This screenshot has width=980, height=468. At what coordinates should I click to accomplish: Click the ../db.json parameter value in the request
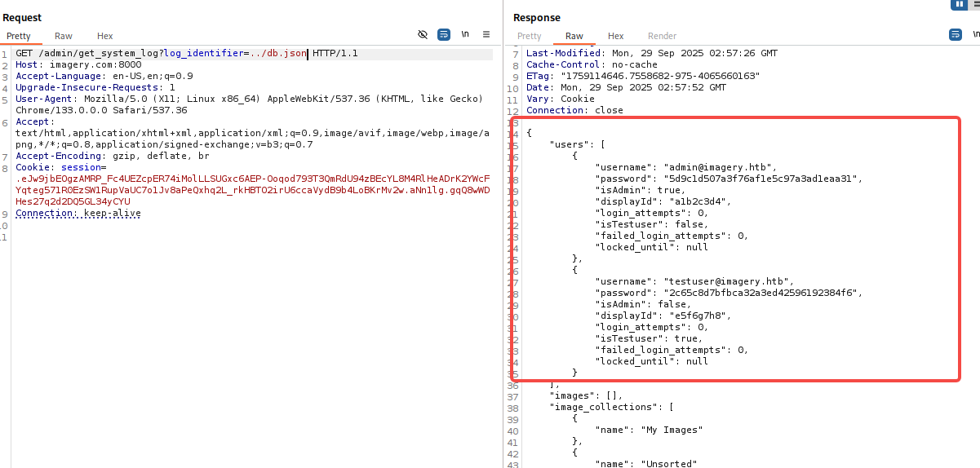click(x=279, y=54)
